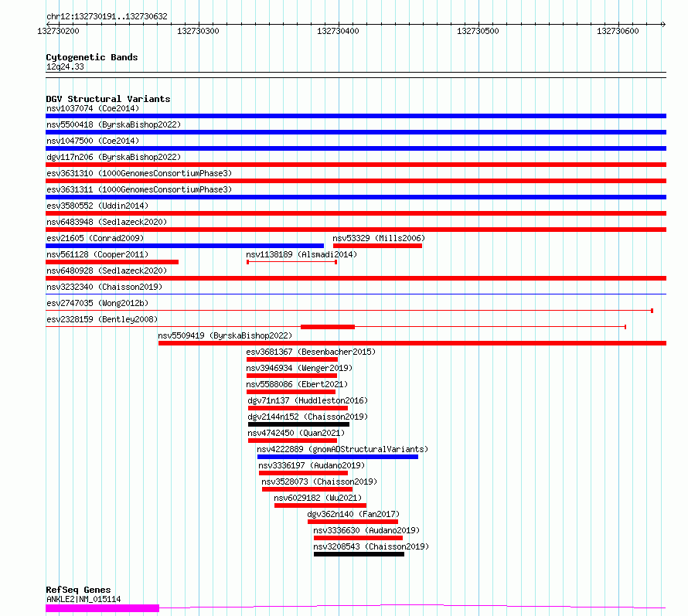Click nsv6483948 (Sedlazeck2020) label
This screenshot has width=688, height=616.
click(x=107, y=222)
